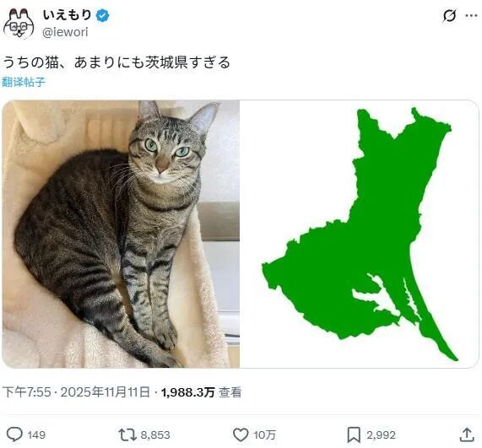Open the green Ibaraki map image

pos(360,234)
